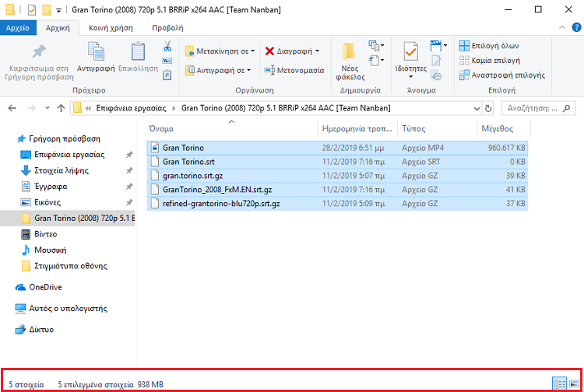The image size is (584, 392).
Task: Select the Gran Torino MP4 file
Action: 337,148
